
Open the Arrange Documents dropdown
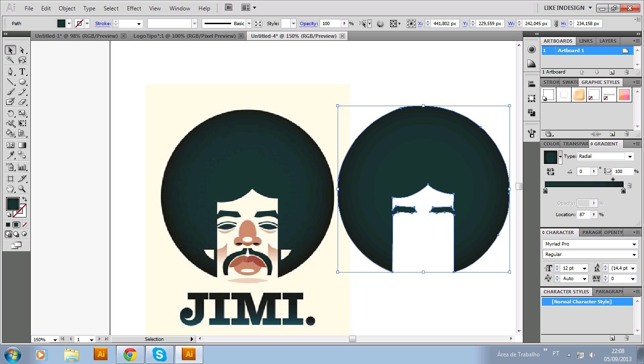pos(249,8)
